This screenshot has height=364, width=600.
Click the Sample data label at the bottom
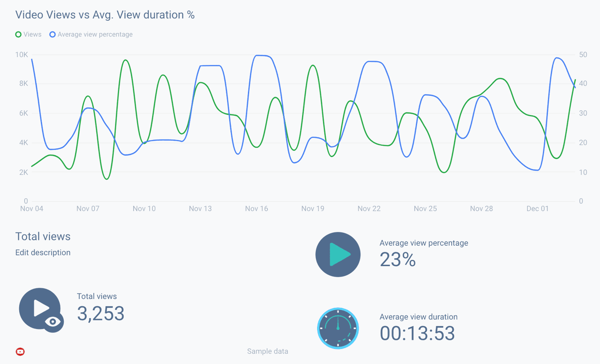[x=267, y=351]
